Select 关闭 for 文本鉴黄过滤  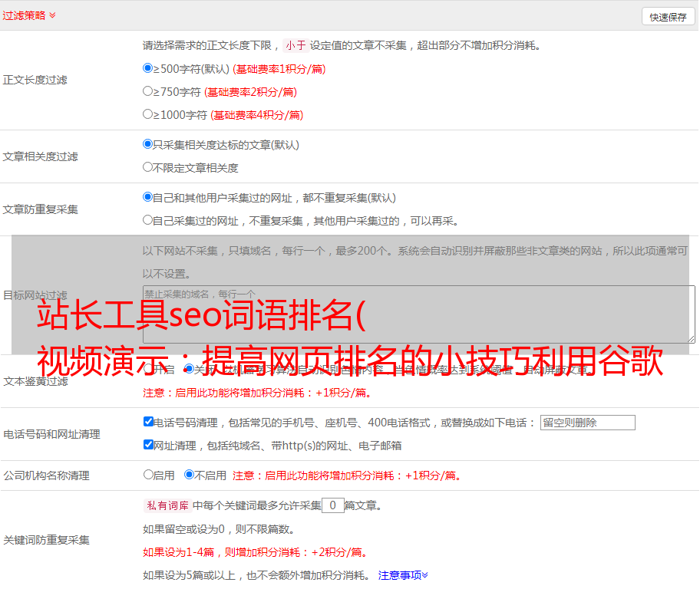(190, 369)
